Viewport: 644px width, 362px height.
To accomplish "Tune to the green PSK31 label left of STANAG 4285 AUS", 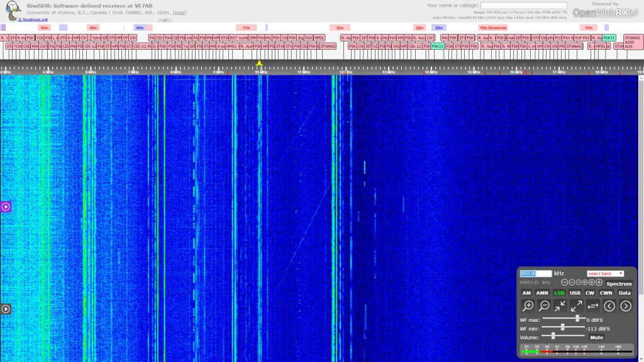I will [609, 38].
